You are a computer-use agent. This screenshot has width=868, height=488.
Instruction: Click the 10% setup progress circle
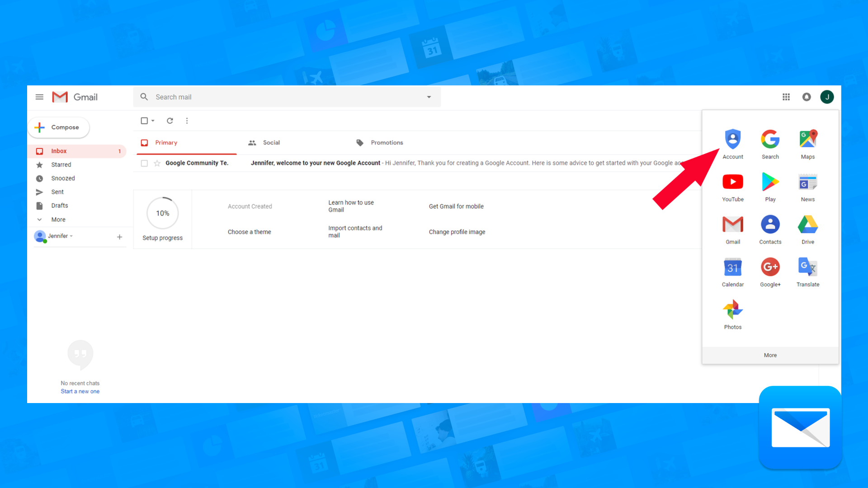point(163,213)
